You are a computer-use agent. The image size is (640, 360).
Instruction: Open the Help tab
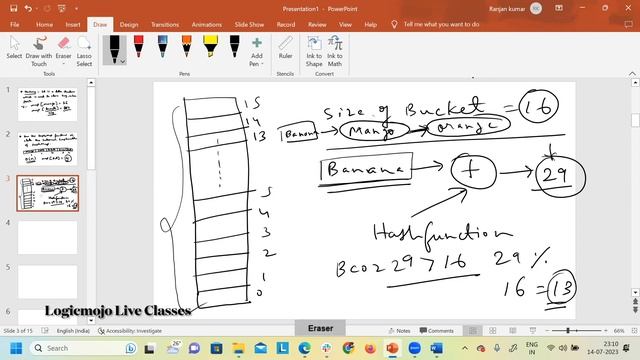370,24
